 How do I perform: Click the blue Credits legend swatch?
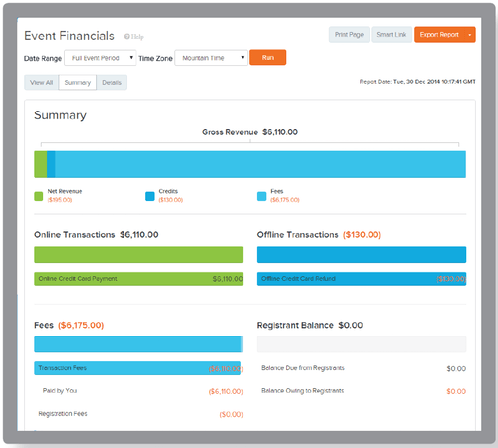click(150, 196)
